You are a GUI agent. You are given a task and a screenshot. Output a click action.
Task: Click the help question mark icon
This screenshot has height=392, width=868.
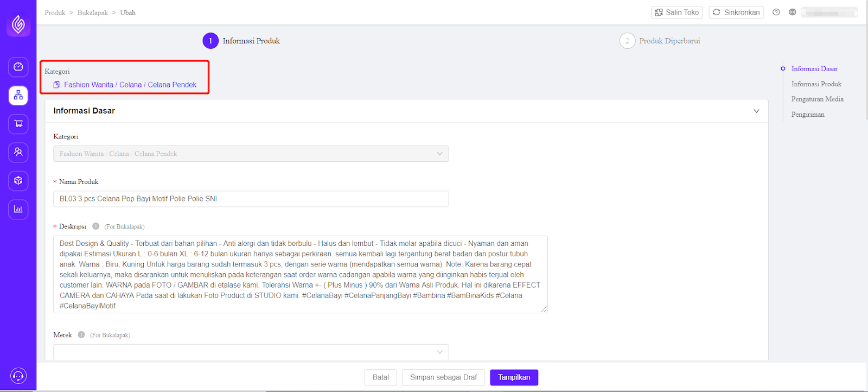click(776, 12)
